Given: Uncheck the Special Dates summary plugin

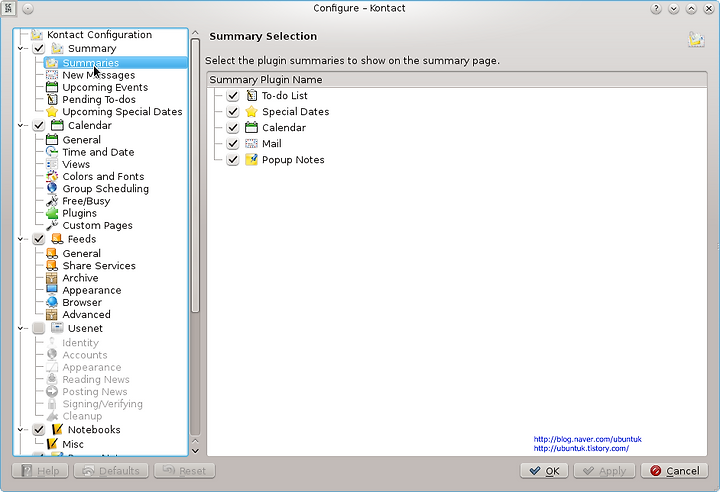Looking at the screenshot, I should [233, 112].
